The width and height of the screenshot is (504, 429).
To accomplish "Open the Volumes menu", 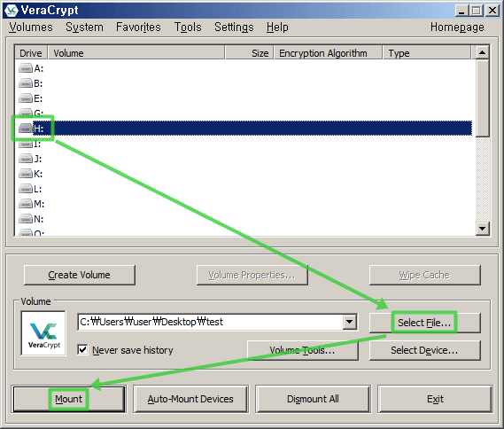I will 31,27.
